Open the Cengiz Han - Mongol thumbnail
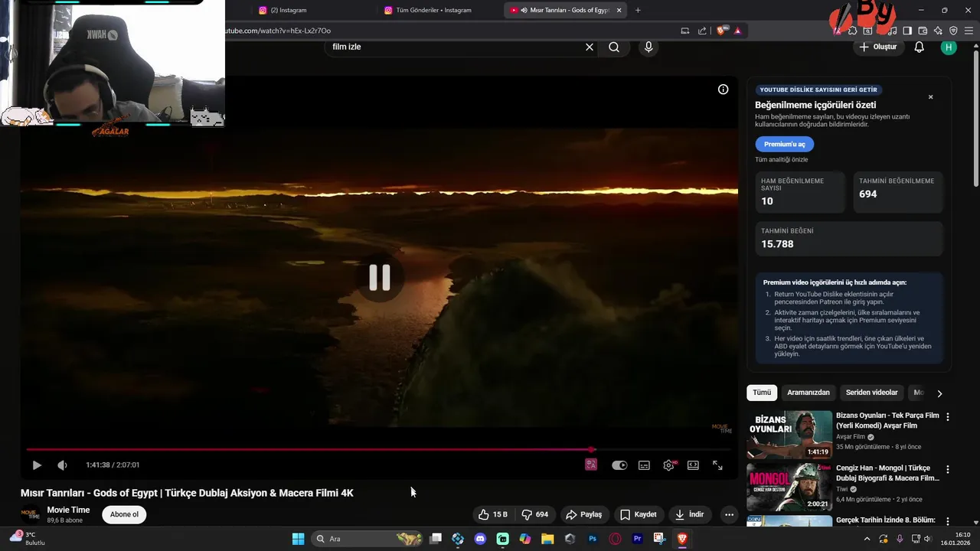980x551 pixels. (789, 487)
